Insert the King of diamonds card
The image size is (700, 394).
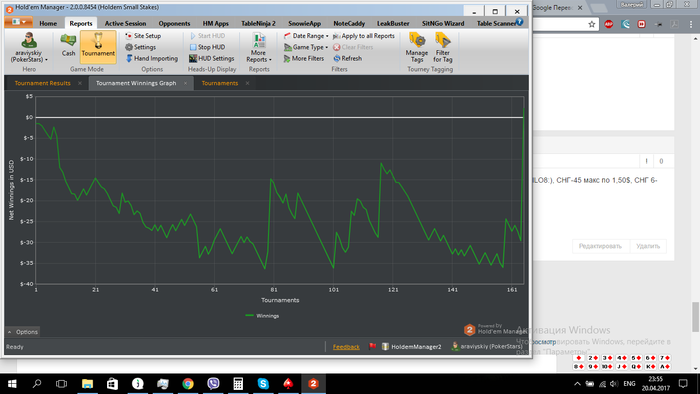tap(650, 366)
